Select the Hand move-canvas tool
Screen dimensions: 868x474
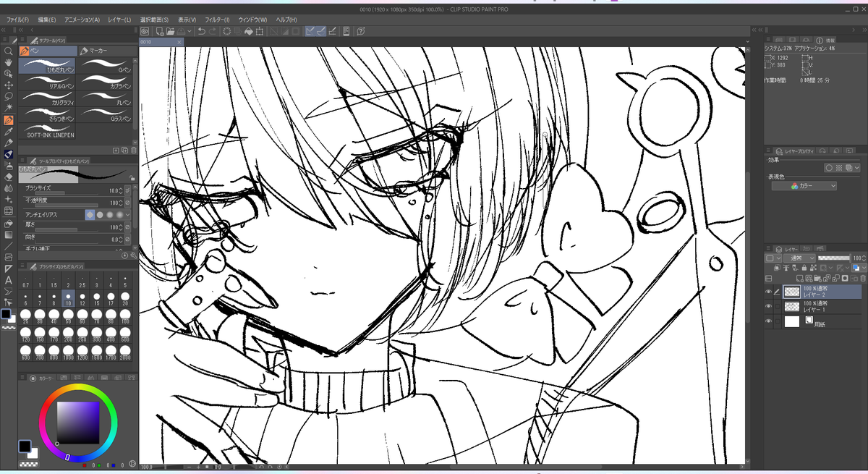[8, 62]
